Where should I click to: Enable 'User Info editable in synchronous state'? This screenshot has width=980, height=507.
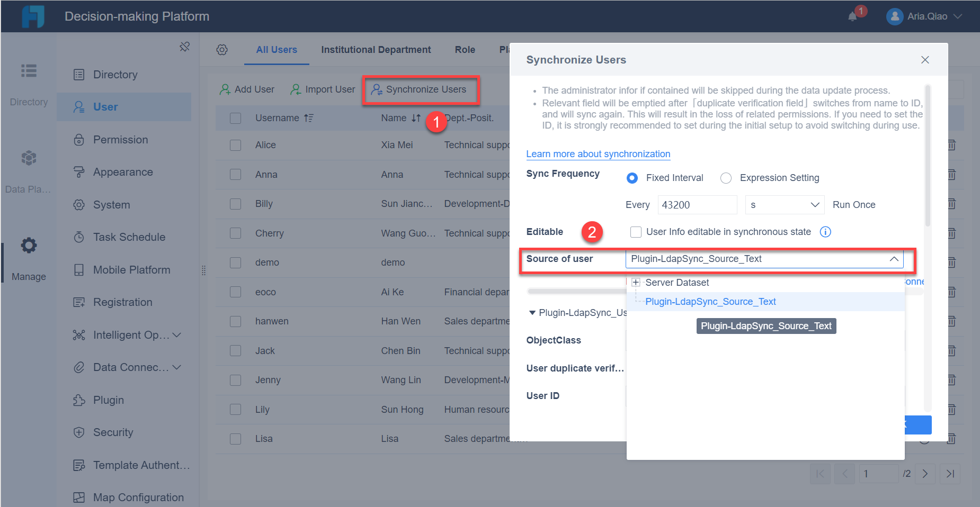(x=635, y=232)
